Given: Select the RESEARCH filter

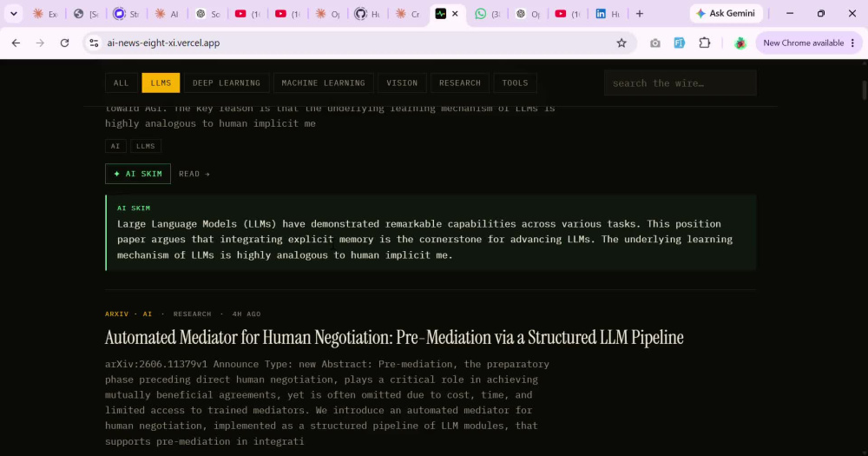Looking at the screenshot, I should pos(460,83).
